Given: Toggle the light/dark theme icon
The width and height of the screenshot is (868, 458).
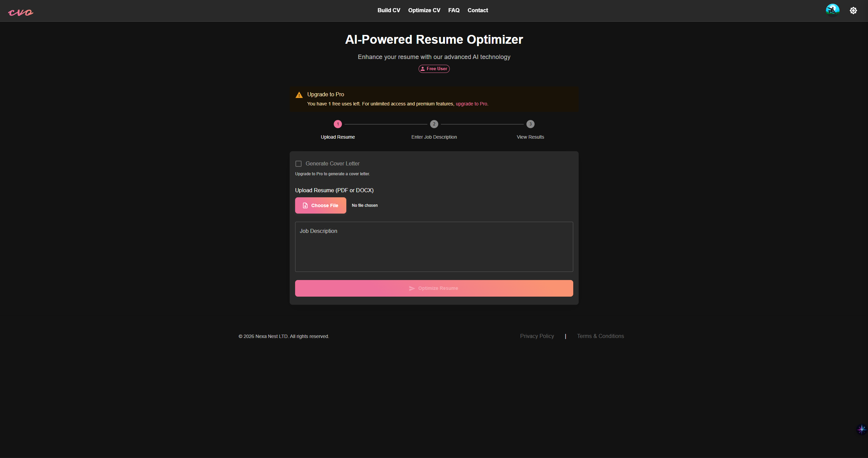Looking at the screenshot, I should [x=853, y=11].
